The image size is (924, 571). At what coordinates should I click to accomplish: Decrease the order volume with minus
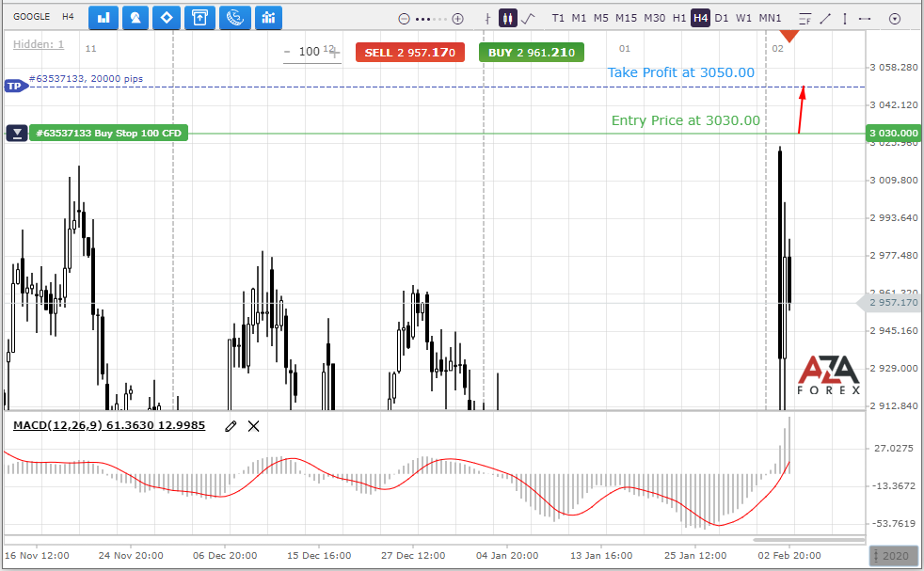click(x=287, y=52)
